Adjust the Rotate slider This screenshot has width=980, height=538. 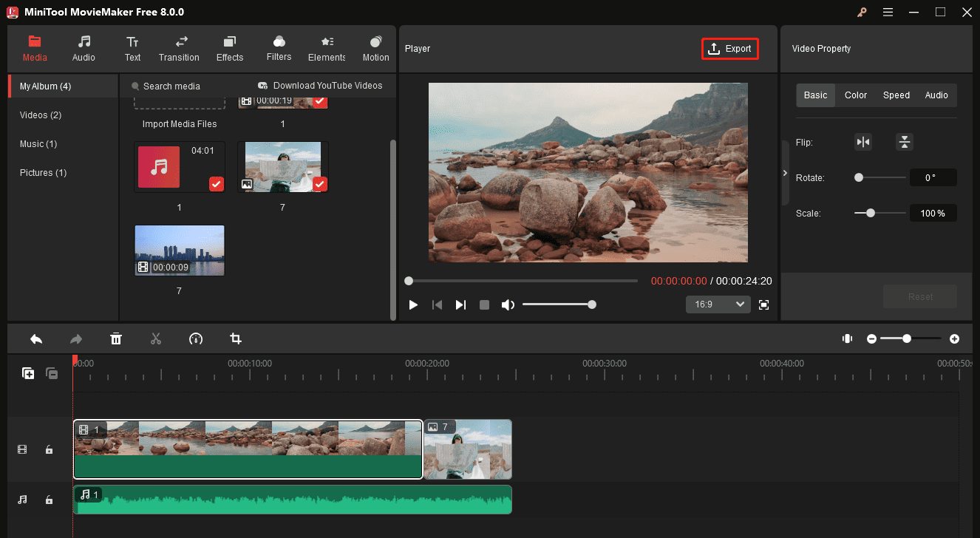pos(879,177)
